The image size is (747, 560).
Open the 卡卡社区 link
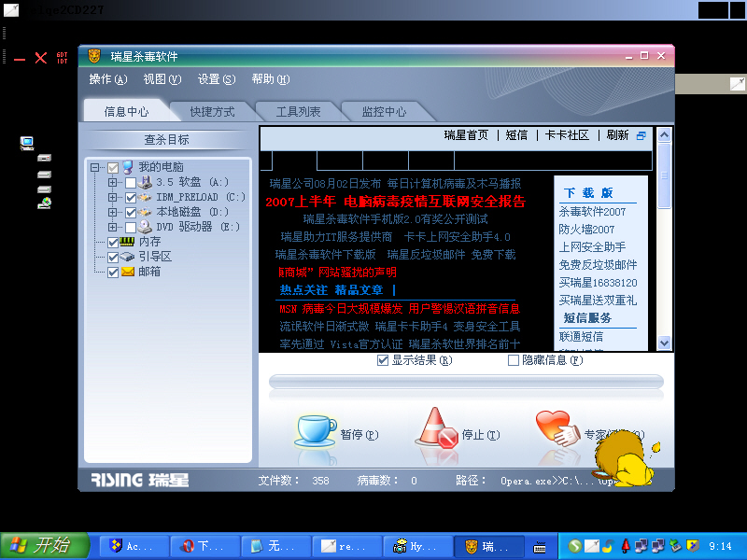(567, 135)
